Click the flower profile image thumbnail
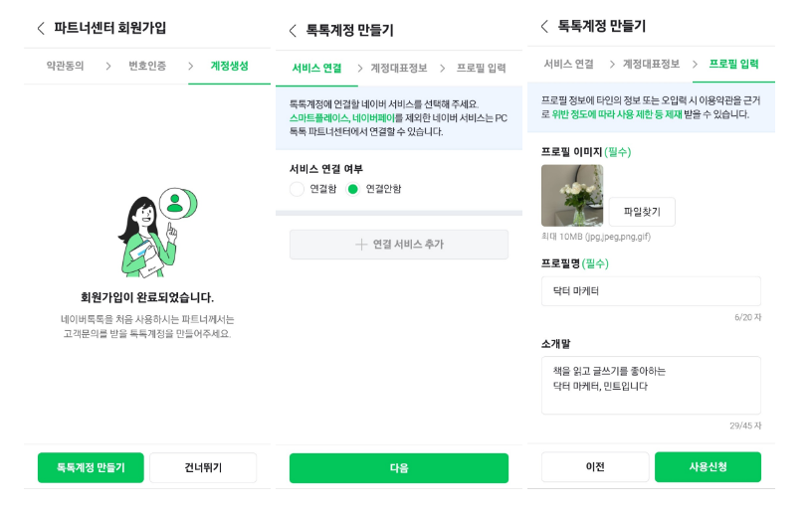 coord(572,196)
